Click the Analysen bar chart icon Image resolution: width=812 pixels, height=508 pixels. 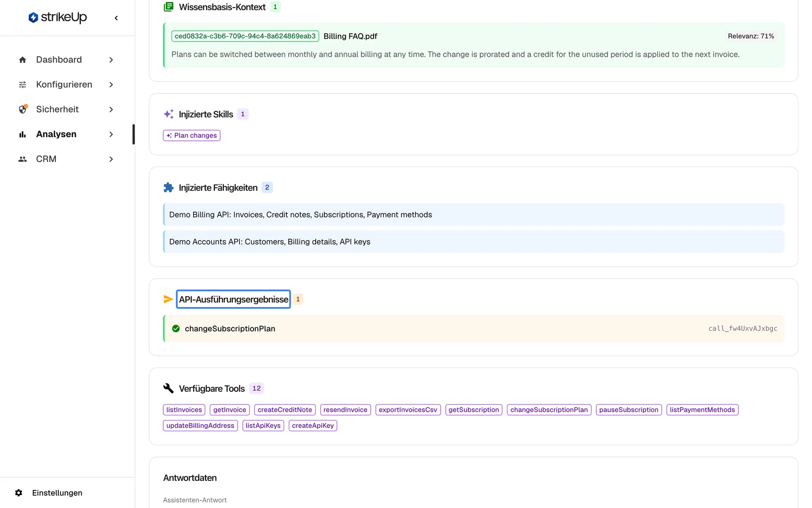point(23,134)
